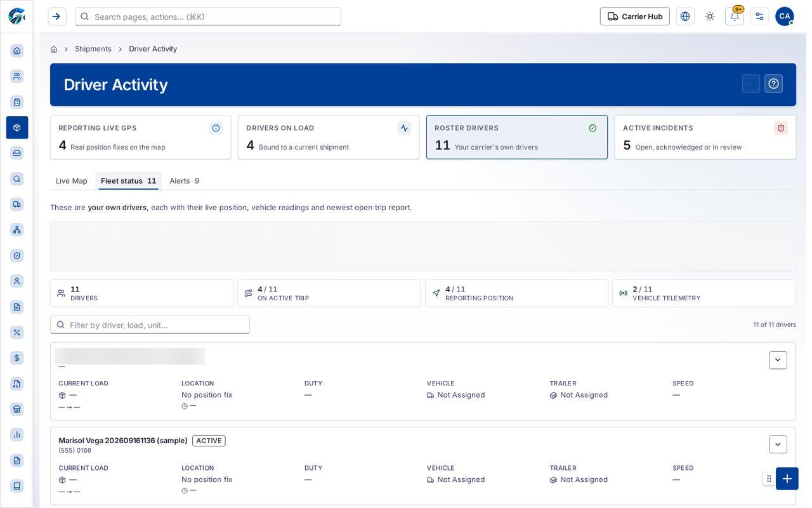The width and height of the screenshot is (812, 508).
Task: Click the Shipments breadcrumb link
Action: click(93, 49)
